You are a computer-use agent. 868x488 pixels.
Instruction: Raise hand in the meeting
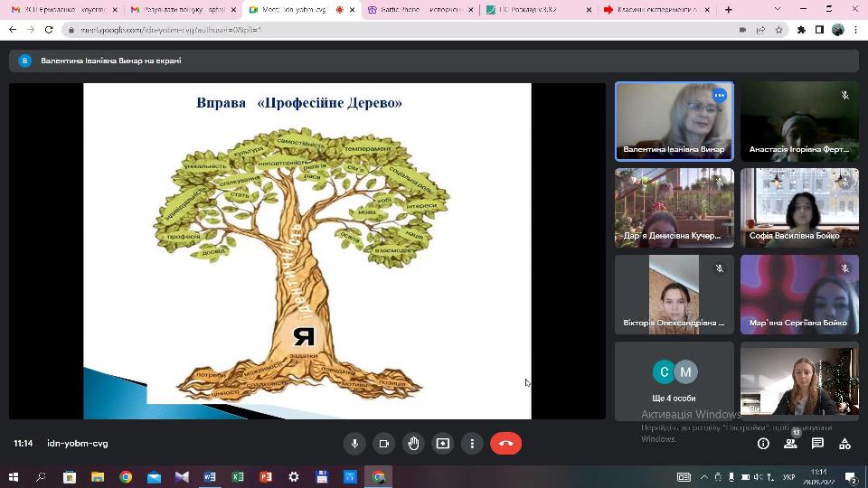tap(413, 443)
